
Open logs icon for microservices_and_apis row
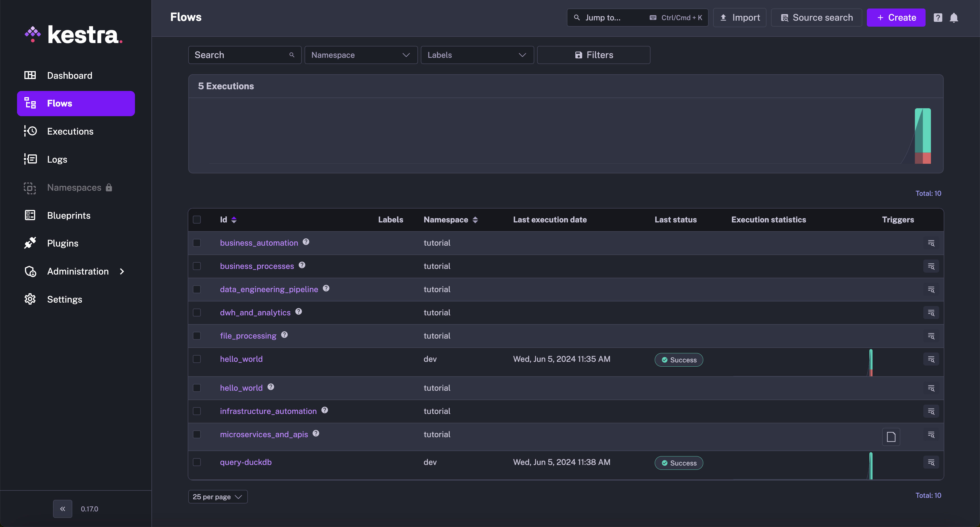(x=931, y=434)
